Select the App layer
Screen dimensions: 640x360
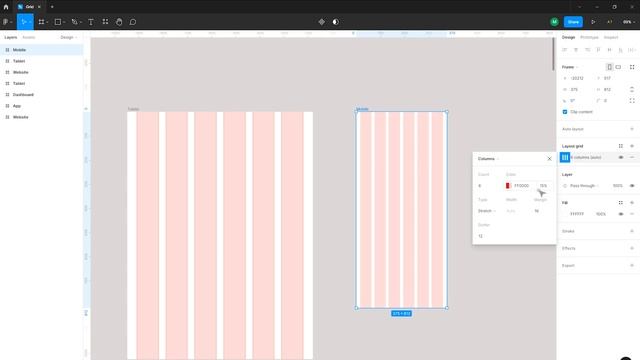[42, 106]
